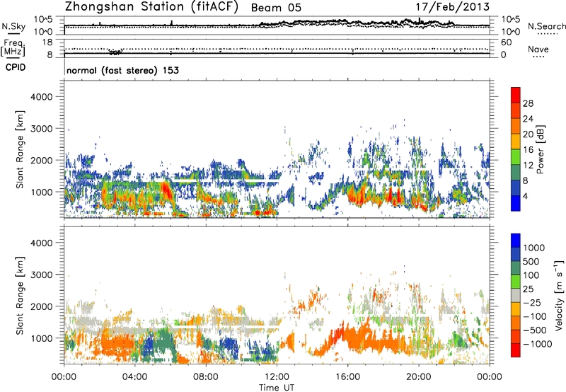Click the blue top of the Velocity colorbar

coord(516,241)
